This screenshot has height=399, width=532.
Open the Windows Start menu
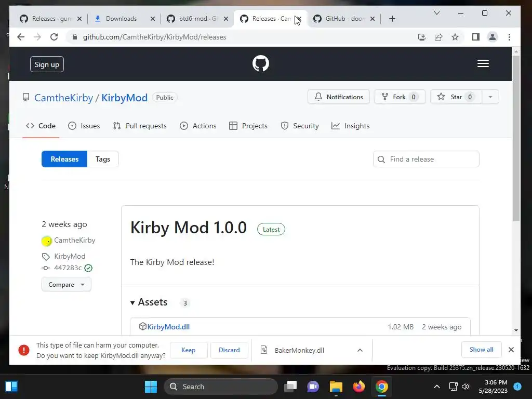point(151,387)
